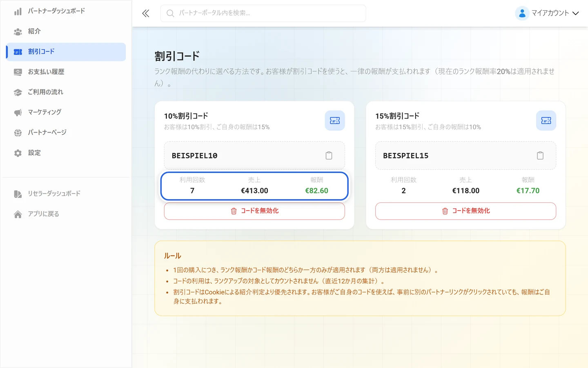Click the €82.60 reward value

pos(316,191)
